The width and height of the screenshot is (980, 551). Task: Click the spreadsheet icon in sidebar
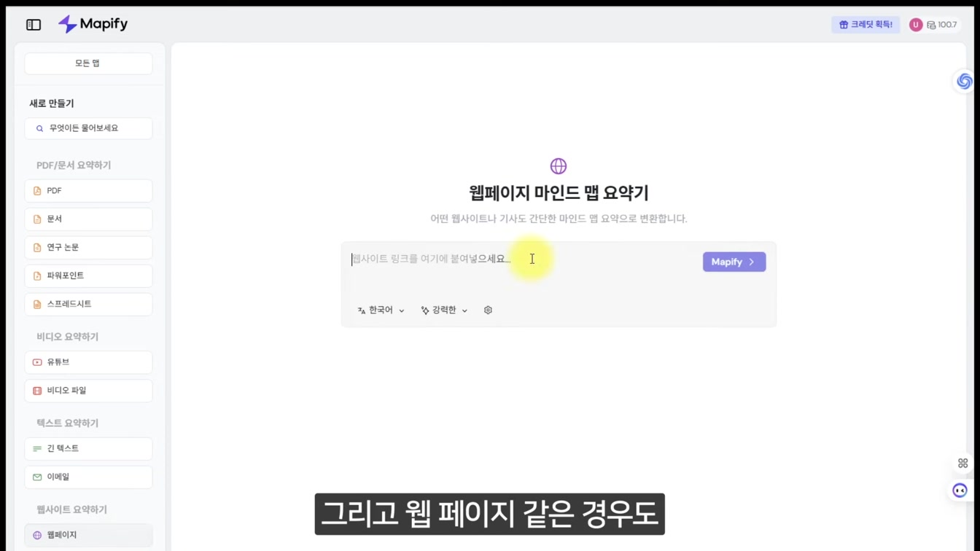[x=37, y=305]
